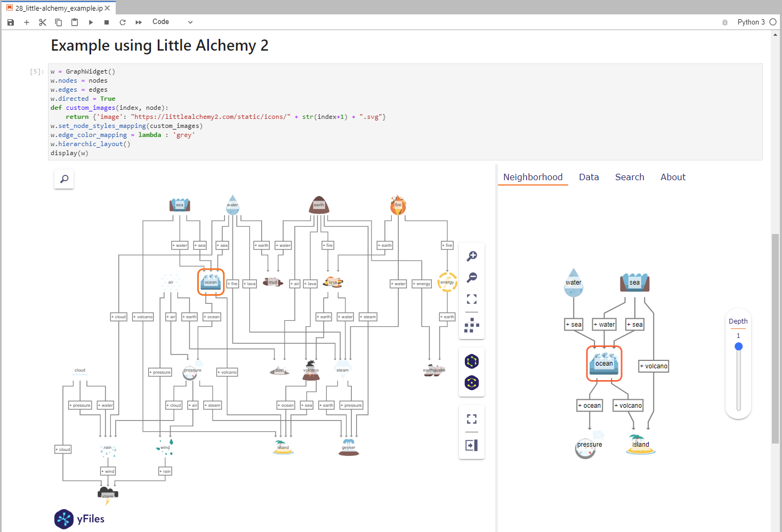The image size is (782, 532).
Task: Open the About tab
Action: pyautogui.click(x=673, y=177)
